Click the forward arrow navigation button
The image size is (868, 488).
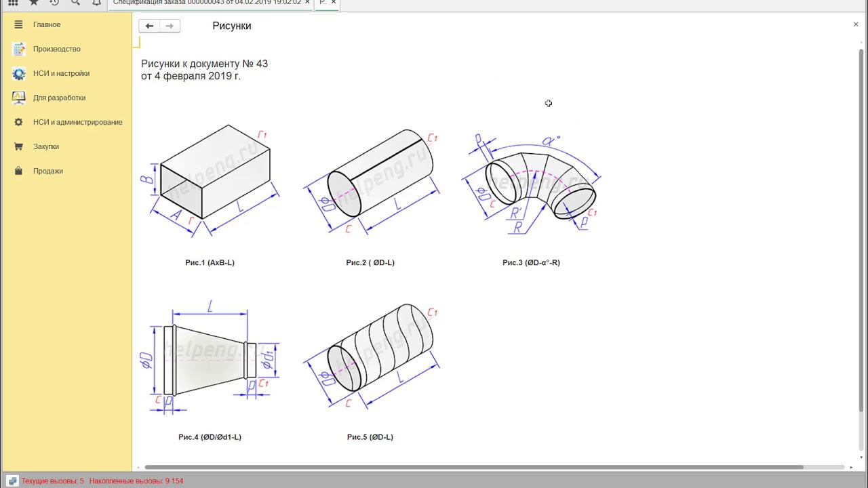click(170, 26)
